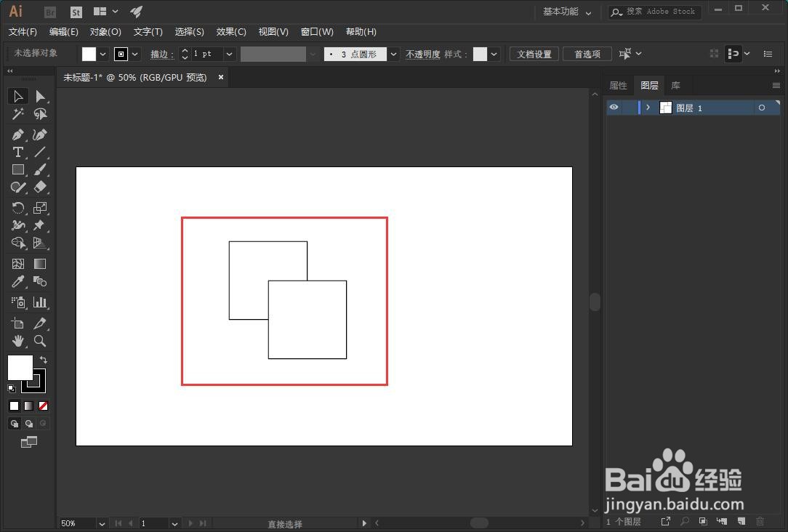Click the 文档设置 button
The image size is (788, 532).
click(x=534, y=54)
